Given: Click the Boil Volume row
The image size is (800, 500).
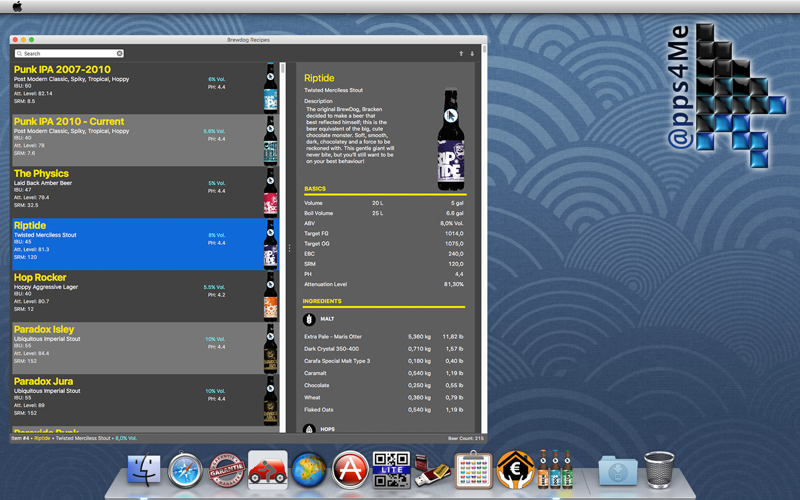Looking at the screenshot, I should point(384,213).
